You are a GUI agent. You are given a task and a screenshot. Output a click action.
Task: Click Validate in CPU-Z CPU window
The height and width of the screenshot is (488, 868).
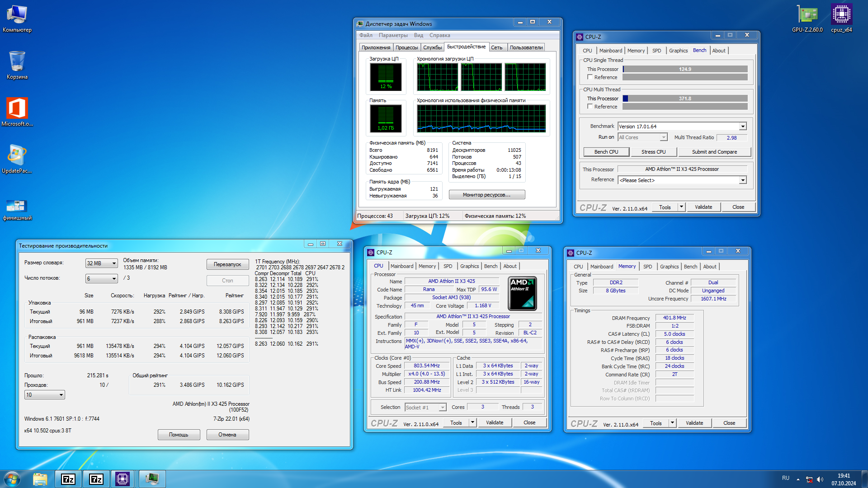(x=495, y=422)
